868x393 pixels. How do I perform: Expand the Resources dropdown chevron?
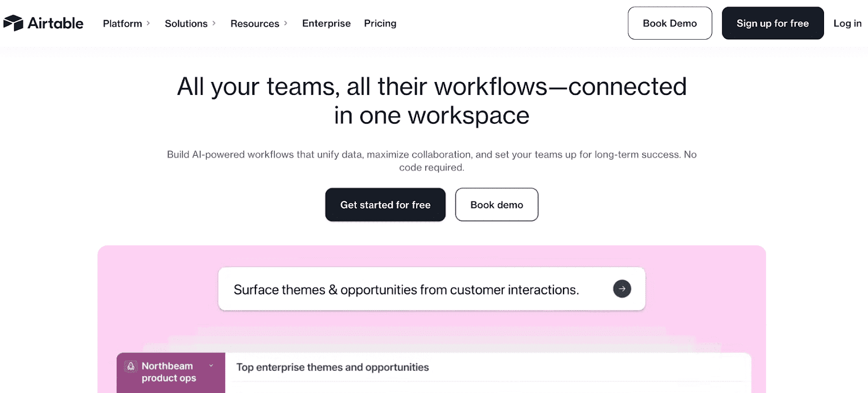pyautogui.click(x=287, y=23)
